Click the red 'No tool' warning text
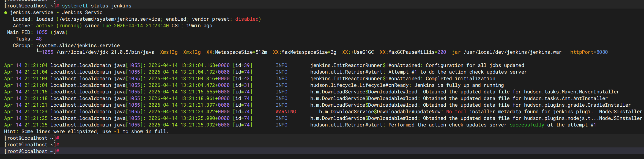Image resolution: width=644 pixels, height=159 pixels. [x=456, y=112]
